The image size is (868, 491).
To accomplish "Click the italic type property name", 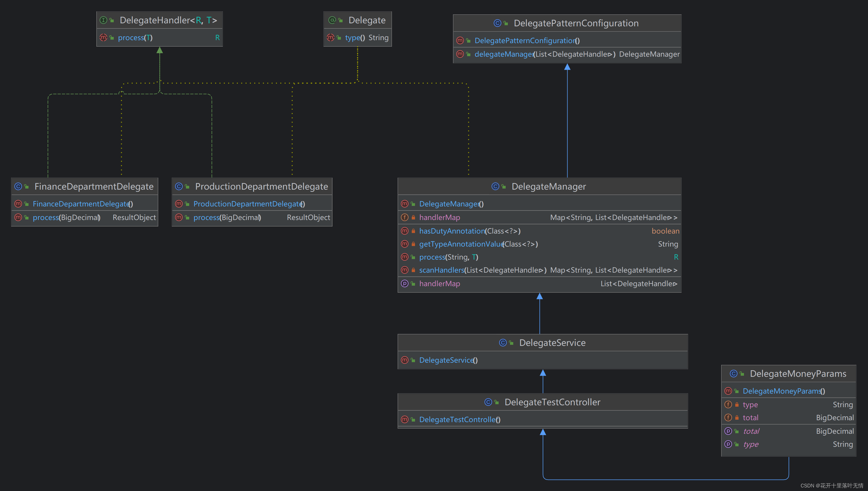I will 751,444.
